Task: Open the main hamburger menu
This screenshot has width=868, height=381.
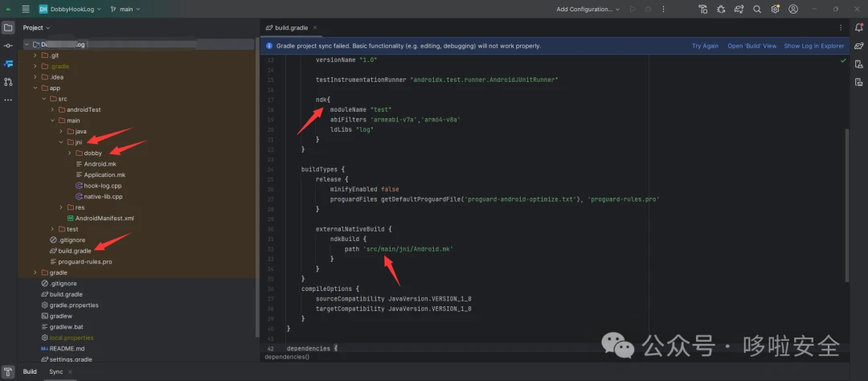Action: [x=26, y=9]
